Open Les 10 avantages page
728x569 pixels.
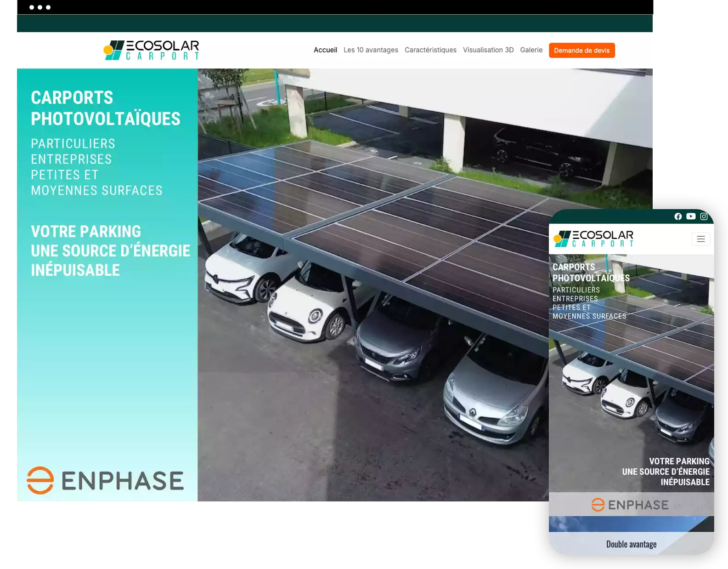click(371, 50)
